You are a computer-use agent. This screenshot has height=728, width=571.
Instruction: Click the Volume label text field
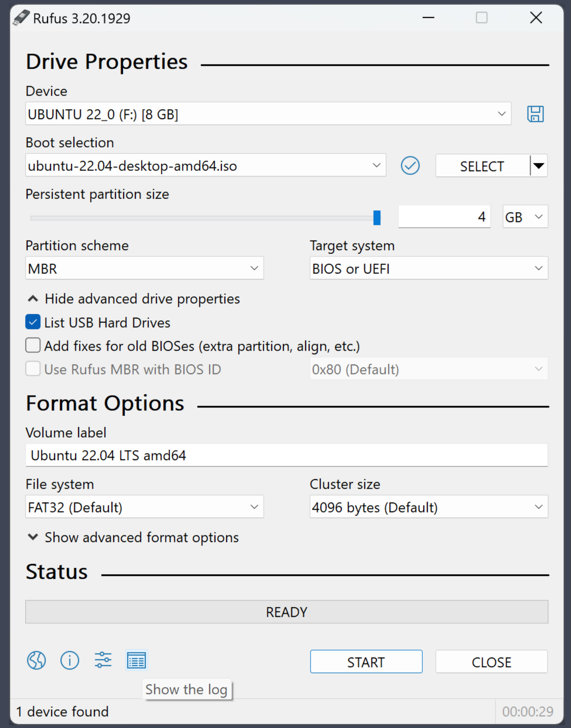pos(287,455)
